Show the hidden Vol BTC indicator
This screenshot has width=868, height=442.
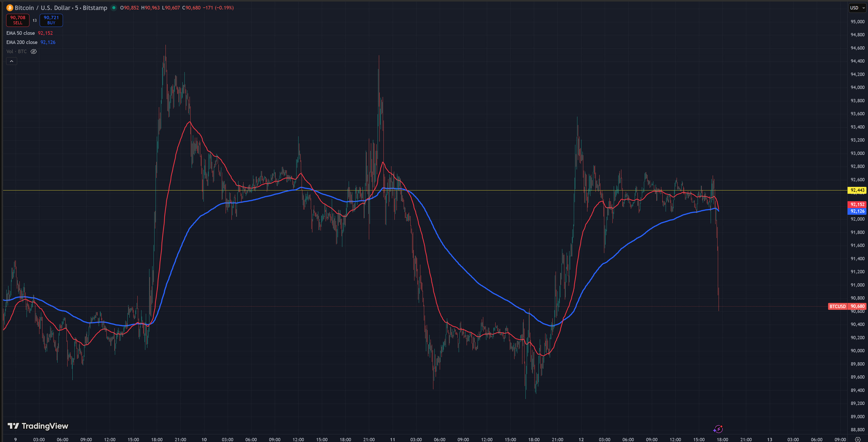pos(34,51)
